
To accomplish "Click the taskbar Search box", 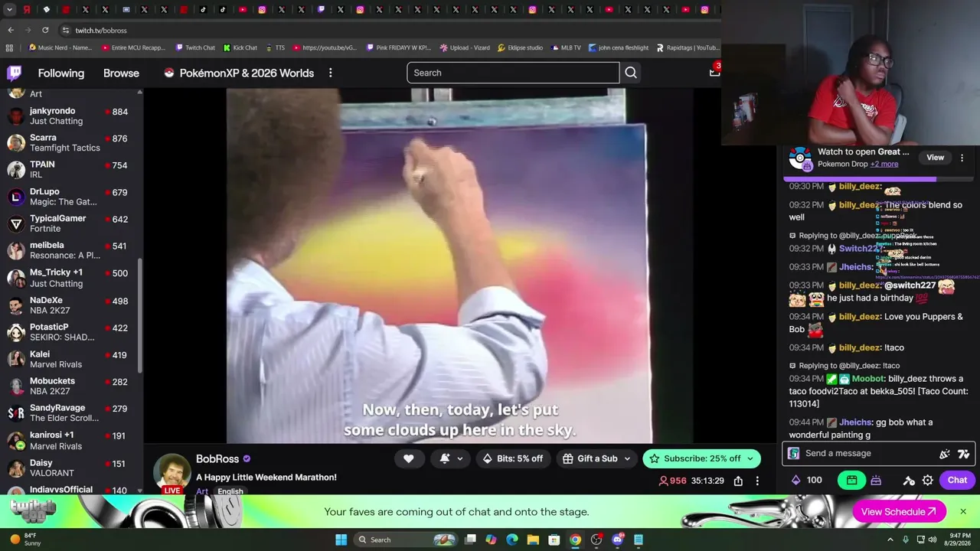I will (x=407, y=540).
